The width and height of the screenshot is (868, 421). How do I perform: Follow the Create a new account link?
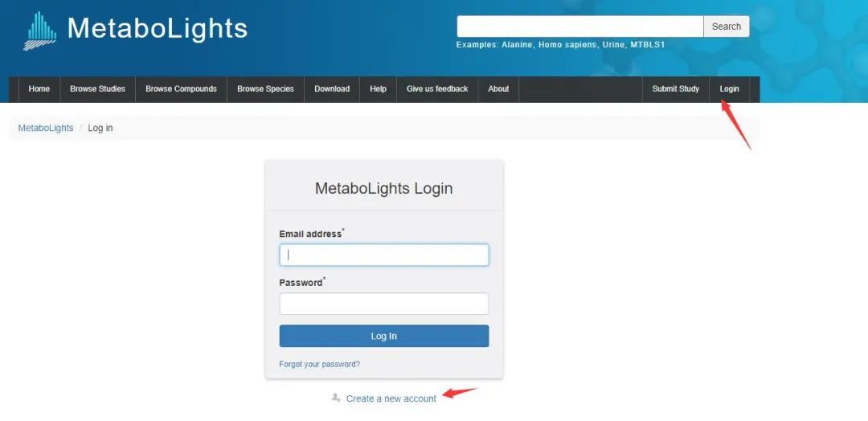click(x=391, y=399)
